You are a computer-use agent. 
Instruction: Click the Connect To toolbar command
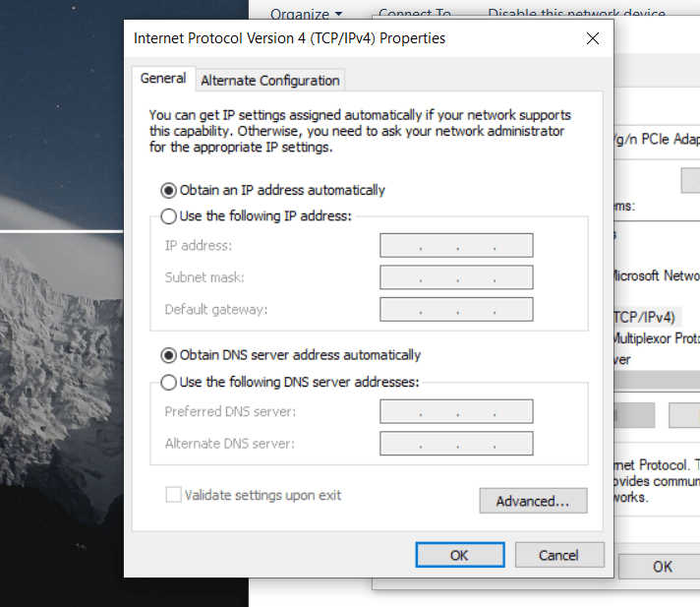(x=414, y=14)
